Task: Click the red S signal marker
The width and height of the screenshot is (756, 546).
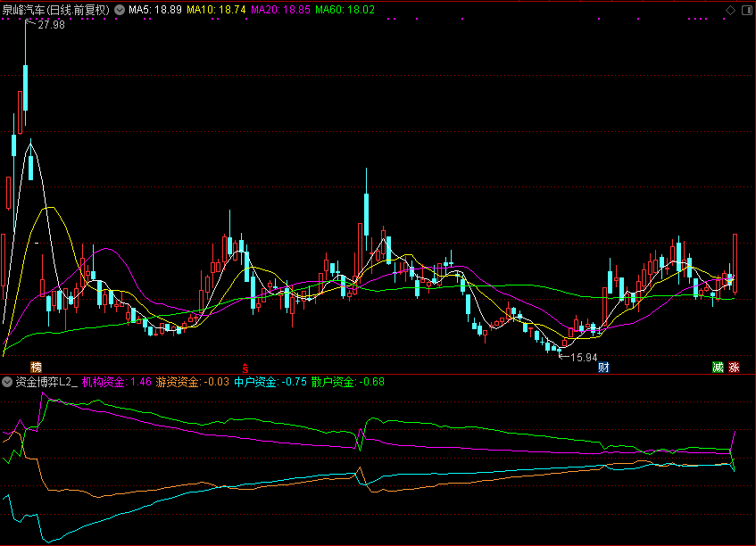Action: click(245, 368)
